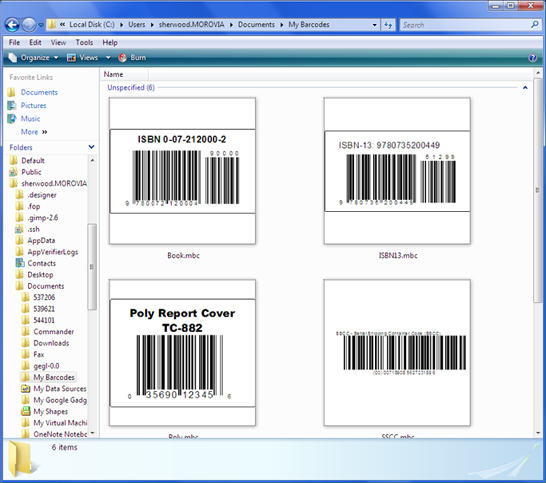Click Local Disk (C:) breadcrumb

(x=92, y=25)
